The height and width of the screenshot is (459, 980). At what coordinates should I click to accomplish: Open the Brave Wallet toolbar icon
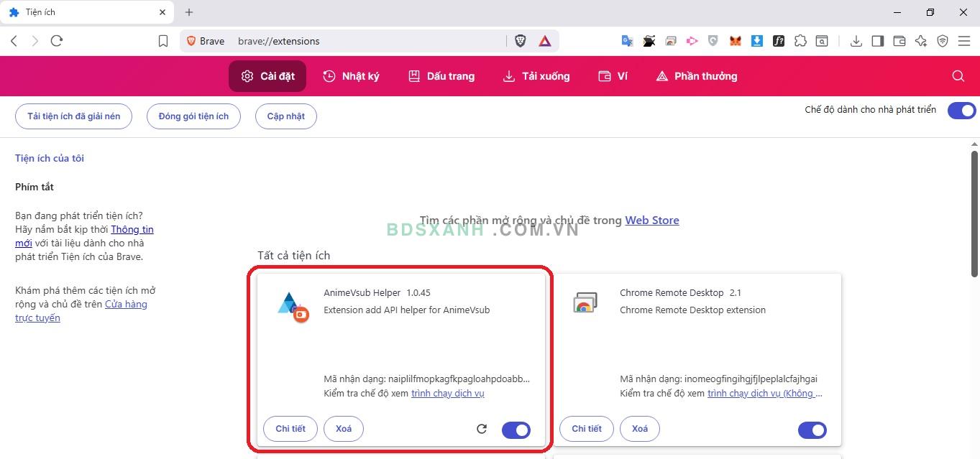click(899, 41)
